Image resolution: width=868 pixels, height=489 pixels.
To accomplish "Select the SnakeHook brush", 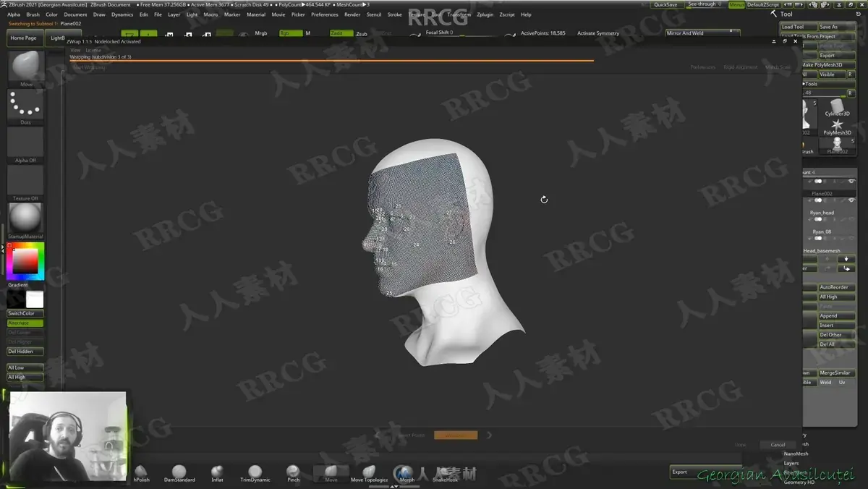I will pos(445,472).
